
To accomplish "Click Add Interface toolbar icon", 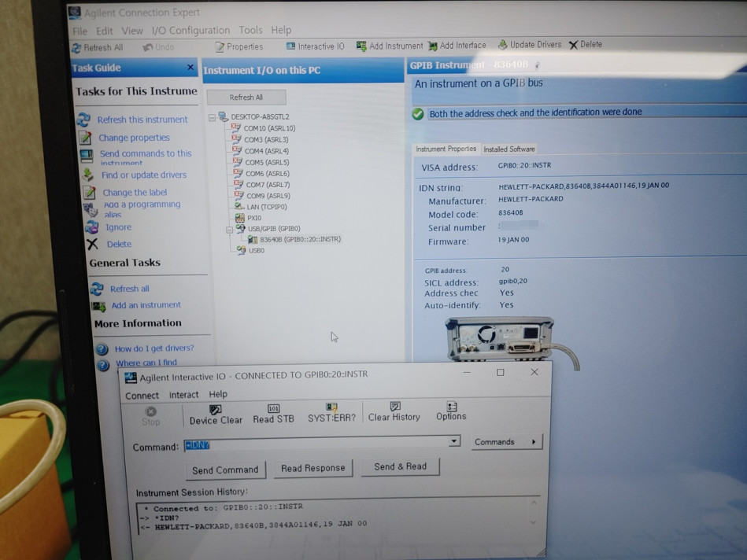I will tap(433, 46).
